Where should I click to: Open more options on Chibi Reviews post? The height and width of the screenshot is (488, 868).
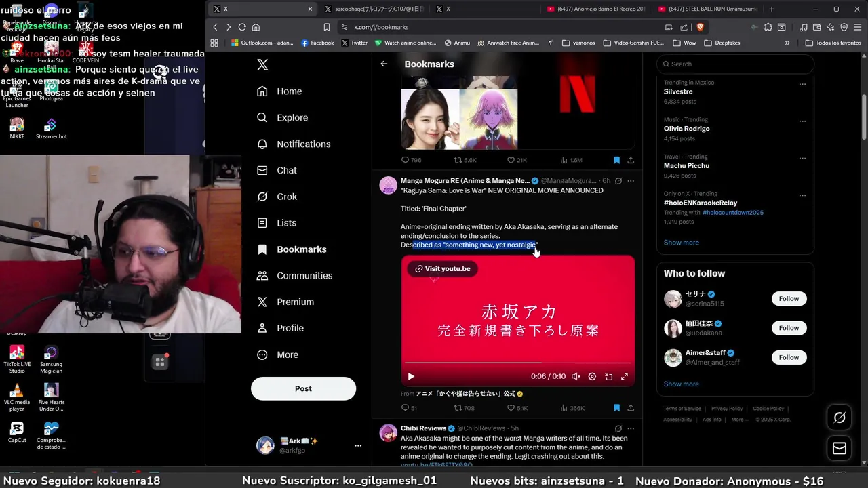tap(631, 428)
